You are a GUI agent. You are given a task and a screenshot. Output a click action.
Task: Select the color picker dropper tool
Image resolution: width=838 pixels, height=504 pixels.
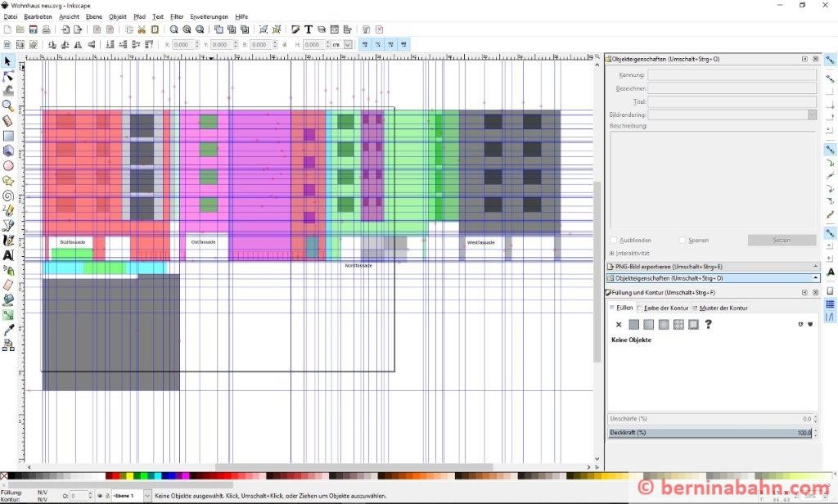click(x=8, y=330)
